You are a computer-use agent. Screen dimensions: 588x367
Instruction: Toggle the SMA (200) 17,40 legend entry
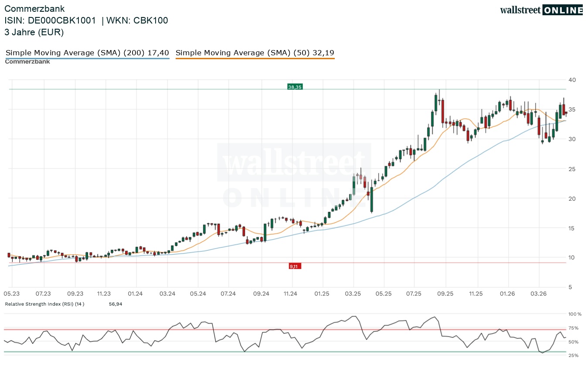pyautogui.click(x=87, y=53)
